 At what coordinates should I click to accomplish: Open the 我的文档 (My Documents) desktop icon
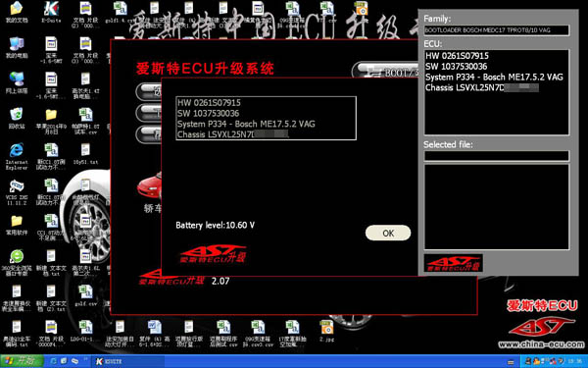(17, 13)
